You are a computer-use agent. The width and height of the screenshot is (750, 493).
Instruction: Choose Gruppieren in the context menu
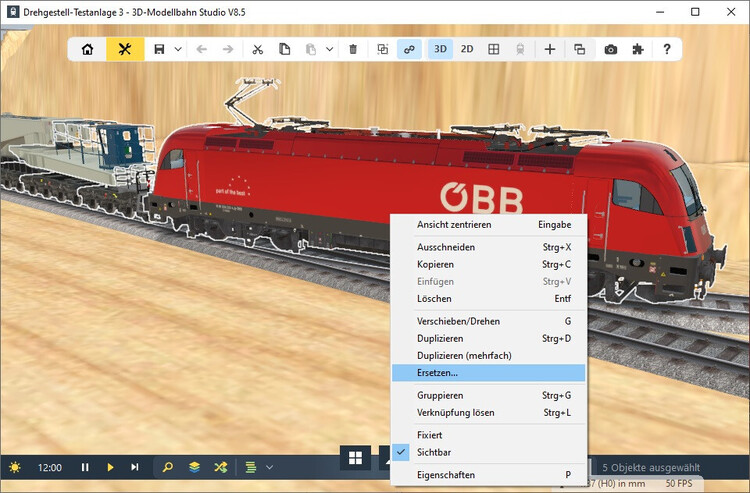coord(488,395)
